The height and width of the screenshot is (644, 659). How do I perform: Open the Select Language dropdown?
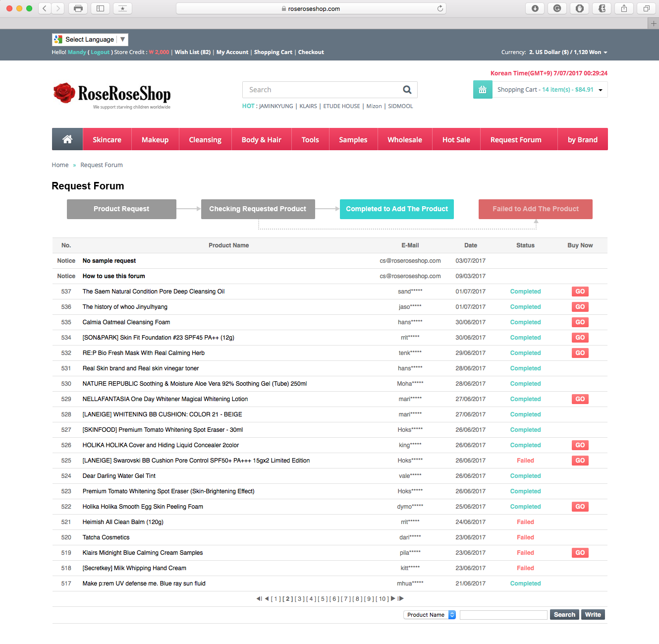tap(90, 40)
